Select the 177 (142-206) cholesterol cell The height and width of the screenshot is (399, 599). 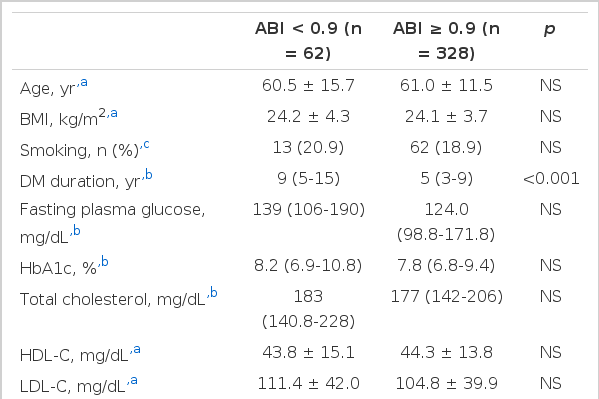(x=447, y=296)
